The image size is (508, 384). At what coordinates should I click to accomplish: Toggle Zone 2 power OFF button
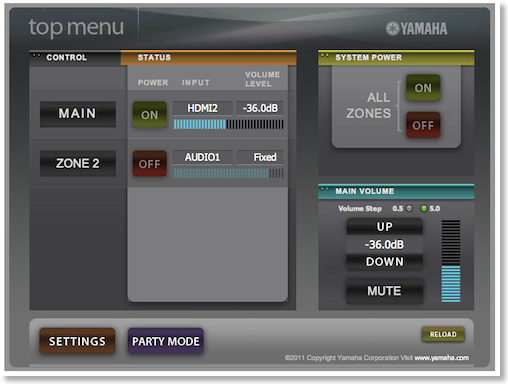(150, 164)
